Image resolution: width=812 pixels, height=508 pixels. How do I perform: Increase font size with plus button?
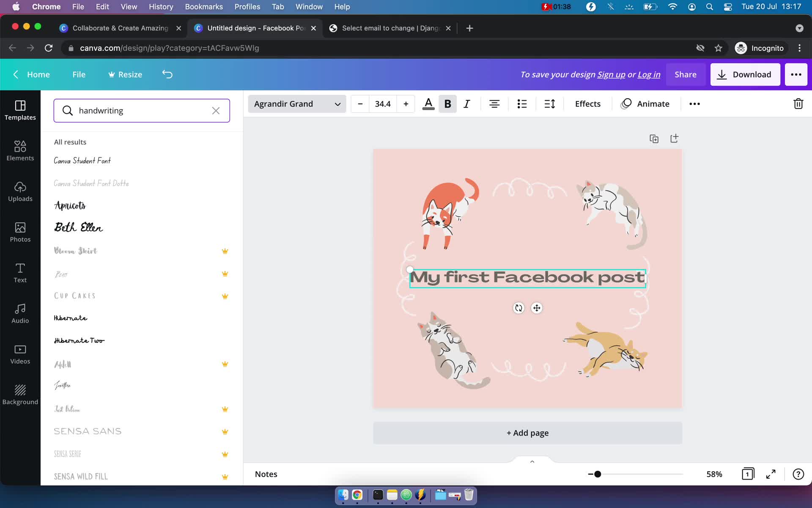(x=406, y=104)
